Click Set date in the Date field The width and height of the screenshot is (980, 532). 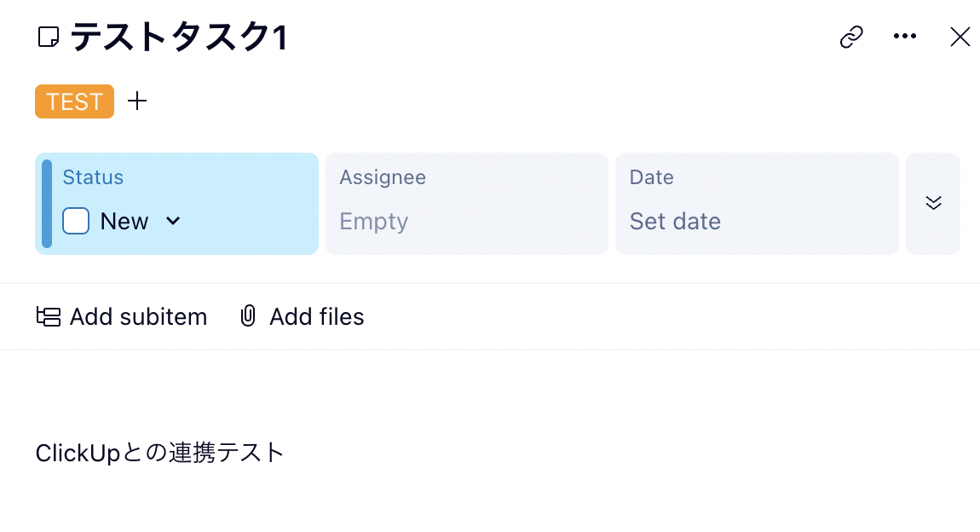(x=675, y=222)
